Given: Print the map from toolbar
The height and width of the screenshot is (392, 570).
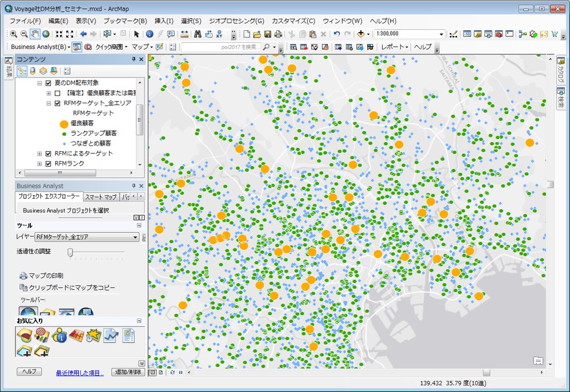Looking at the screenshot, I should 278,34.
